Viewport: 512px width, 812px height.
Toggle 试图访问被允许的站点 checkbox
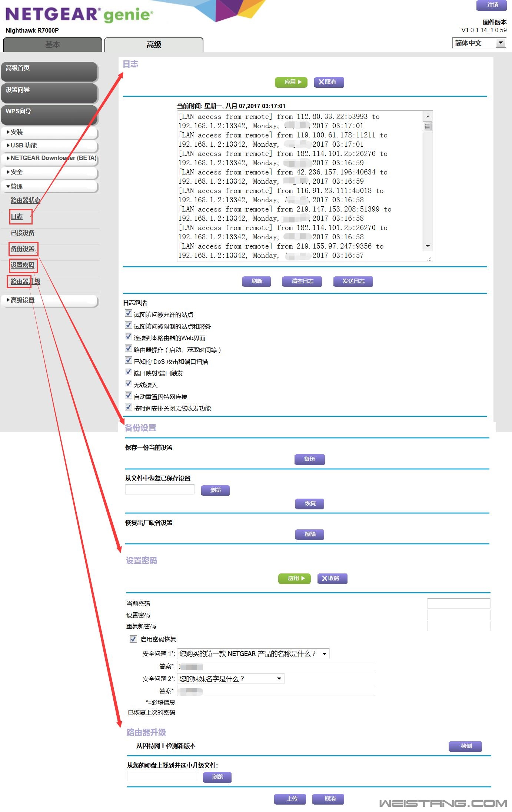[x=129, y=313]
